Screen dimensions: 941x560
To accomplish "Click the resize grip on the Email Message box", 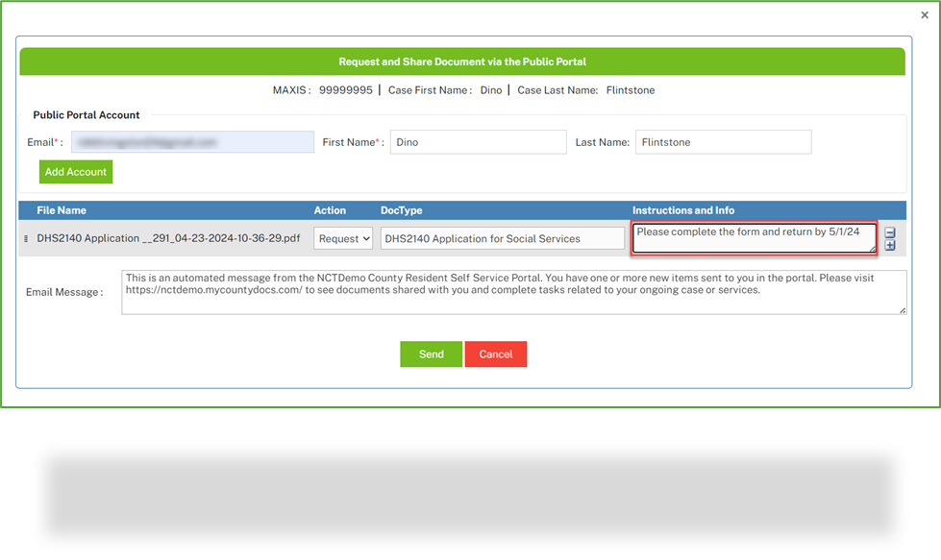I will pos(900,311).
